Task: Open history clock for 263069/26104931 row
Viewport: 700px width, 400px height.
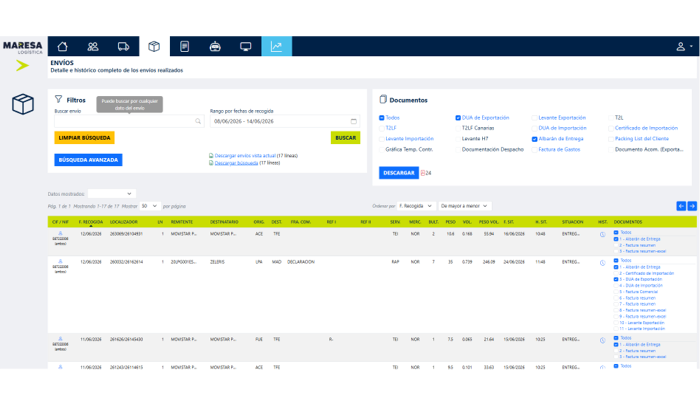Action: (603, 234)
